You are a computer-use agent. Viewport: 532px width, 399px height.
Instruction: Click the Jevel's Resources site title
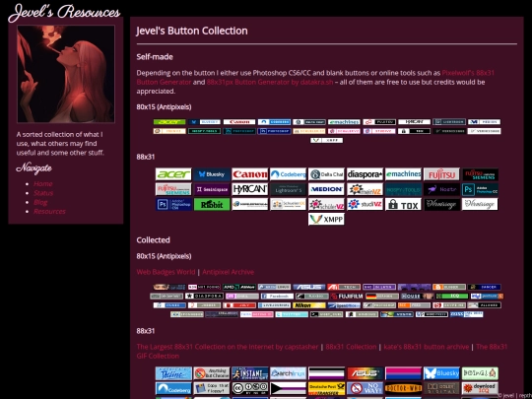(x=64, y=13)
